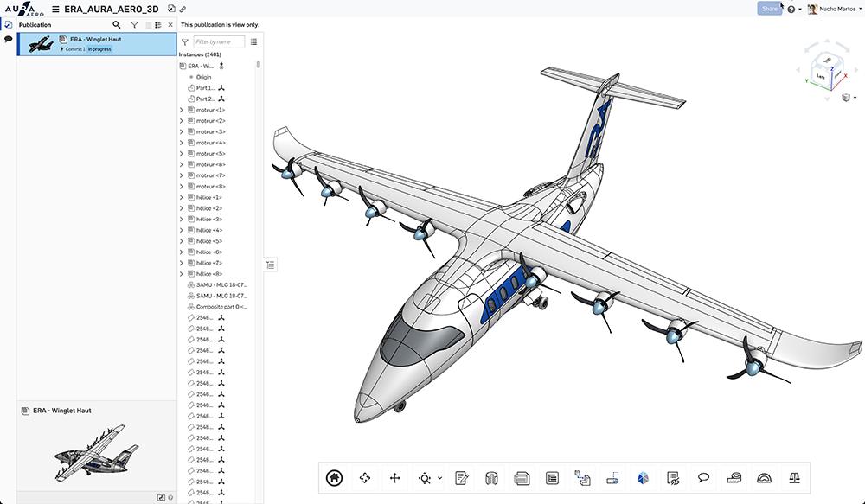Viewport: 865px width, 504px height.
Task: Click the Left face of the view cube
Action: point(819,76)
